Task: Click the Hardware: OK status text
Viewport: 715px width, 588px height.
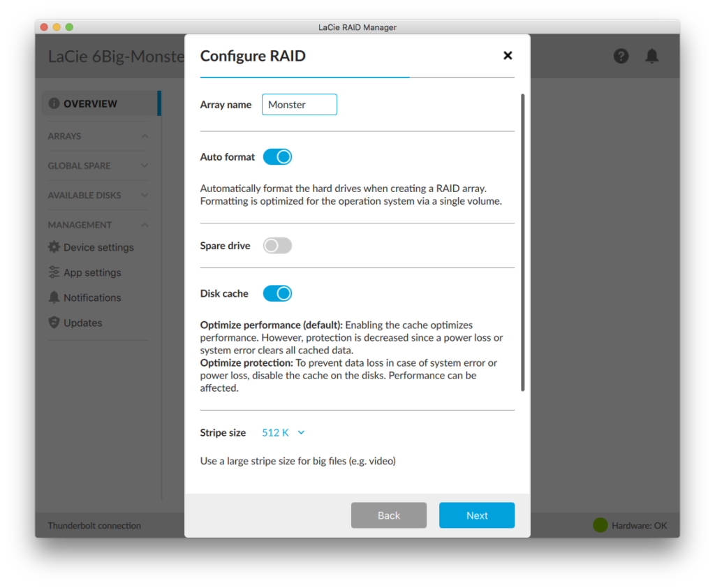Action: click(x=639, y=526)
